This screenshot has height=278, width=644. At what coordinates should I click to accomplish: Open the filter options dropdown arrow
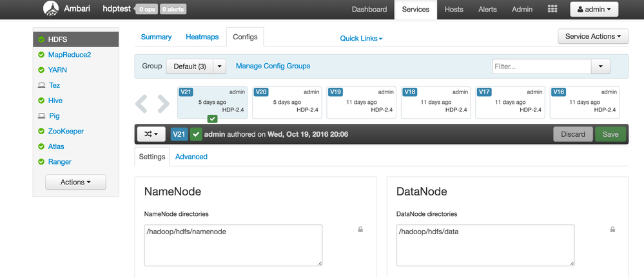(601, 66)
